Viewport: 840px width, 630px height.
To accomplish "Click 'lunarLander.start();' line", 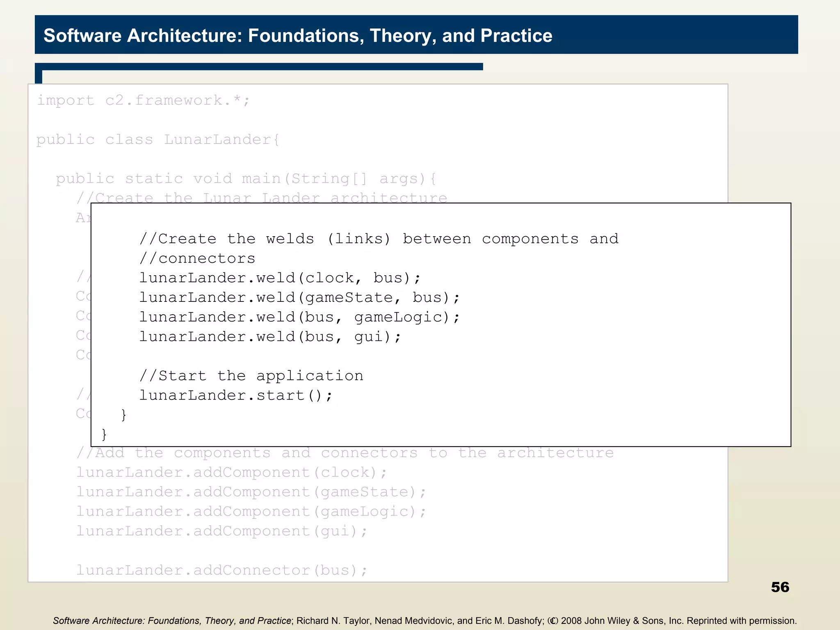I will click(236, 395).
